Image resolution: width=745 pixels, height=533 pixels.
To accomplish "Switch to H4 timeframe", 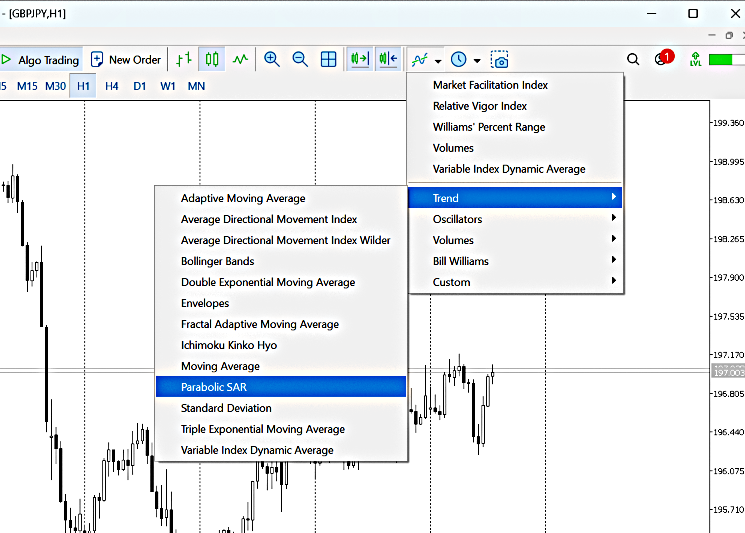I will [x=112, y=86].
